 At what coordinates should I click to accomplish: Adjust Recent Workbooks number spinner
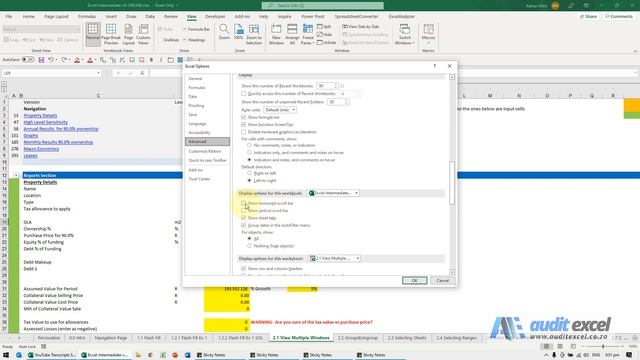(x=336, y=86)
